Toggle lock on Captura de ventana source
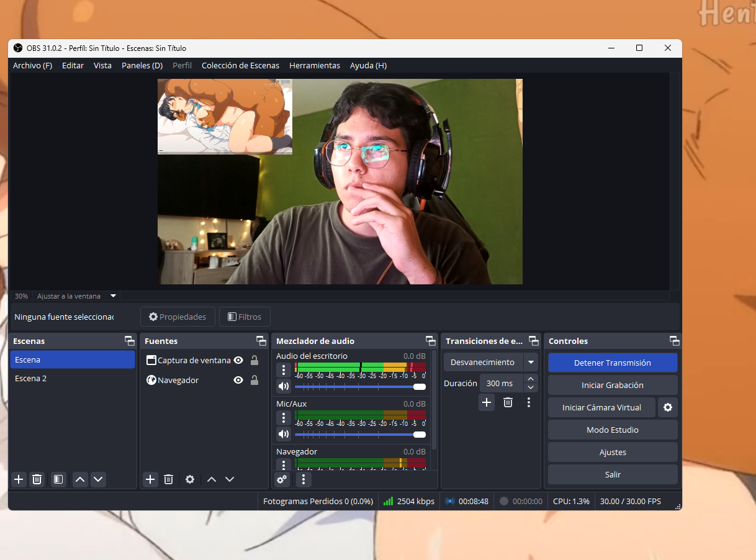 coord(254,360)
